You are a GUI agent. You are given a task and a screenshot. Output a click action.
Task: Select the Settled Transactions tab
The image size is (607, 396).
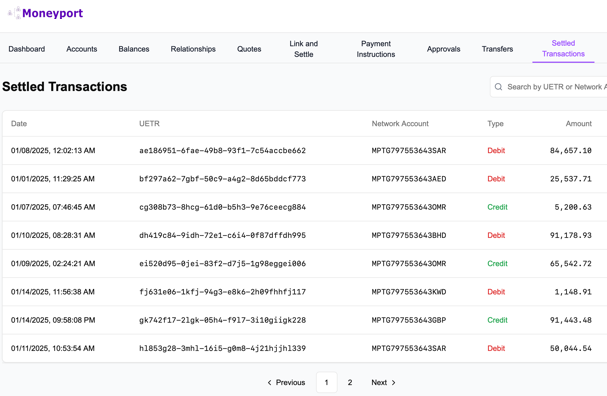pyautogui.click(x=563, y=49)
